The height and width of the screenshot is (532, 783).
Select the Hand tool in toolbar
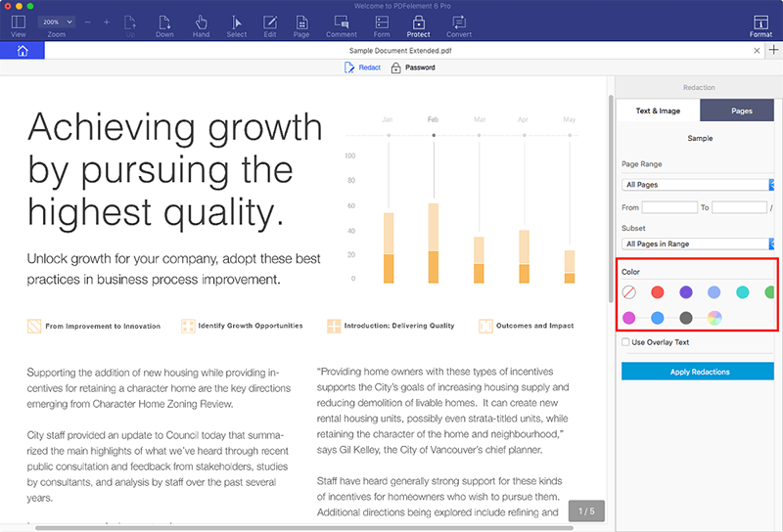201,25
